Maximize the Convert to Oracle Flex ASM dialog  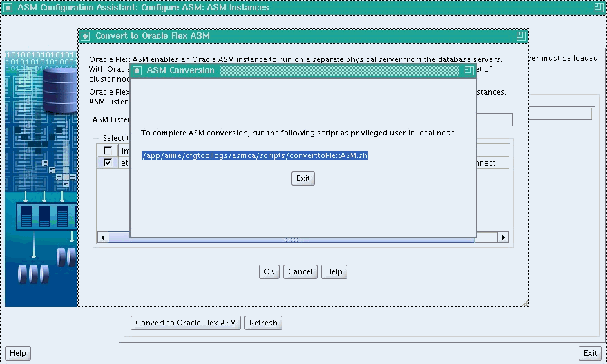pos(521,36)
